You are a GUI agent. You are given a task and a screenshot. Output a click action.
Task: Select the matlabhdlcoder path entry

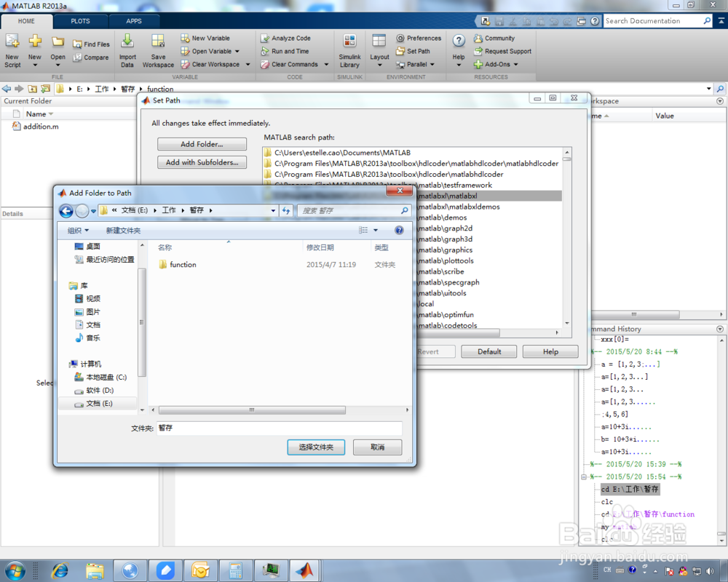click(389, 175)
